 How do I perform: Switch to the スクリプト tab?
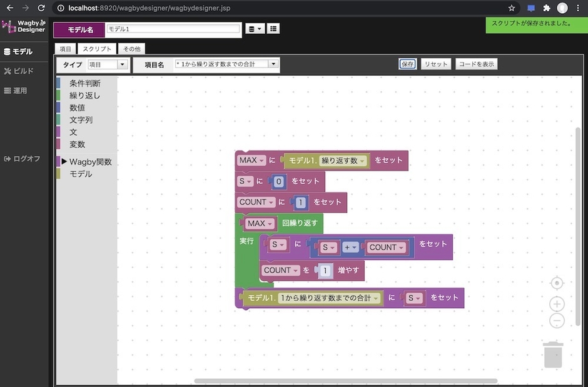pos(97,48)
